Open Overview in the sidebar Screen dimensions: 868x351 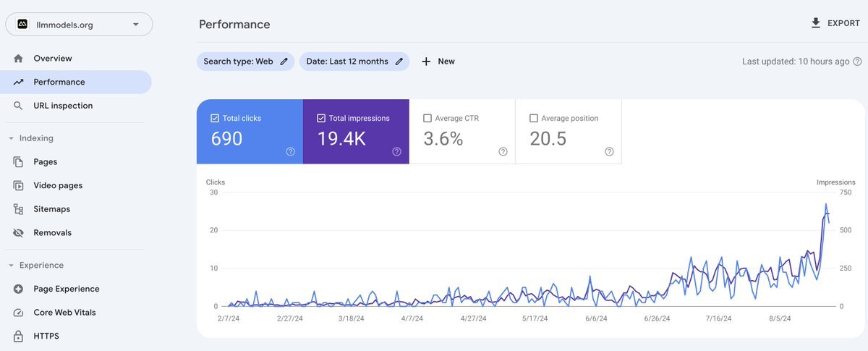53,59
